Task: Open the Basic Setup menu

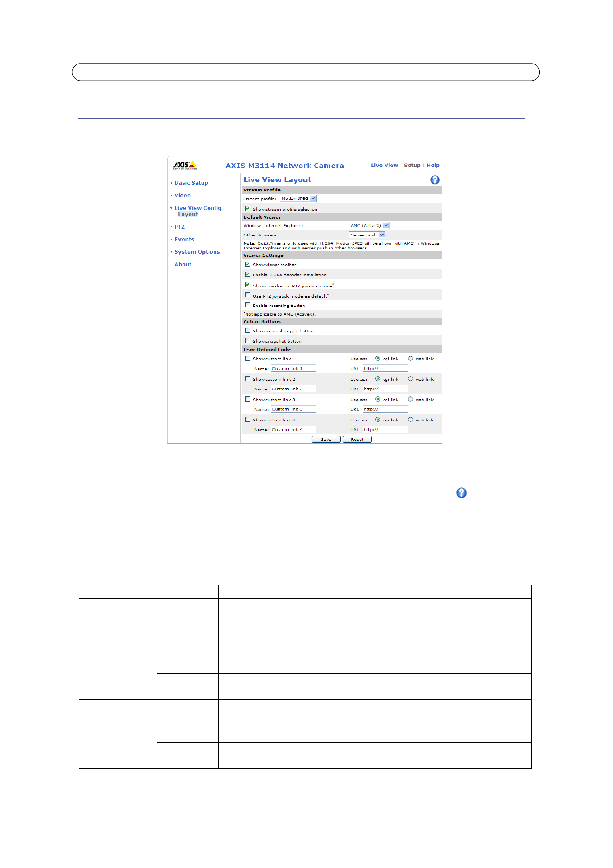Action: coord(191,183)
